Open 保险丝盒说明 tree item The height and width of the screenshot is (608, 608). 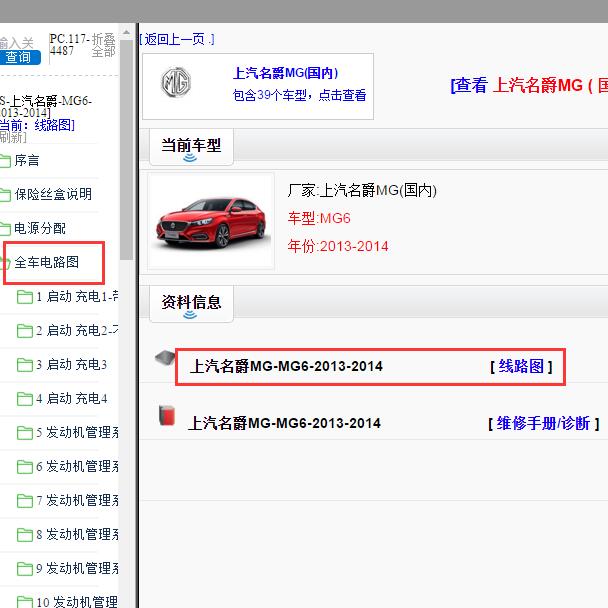(x=53, y=194)
